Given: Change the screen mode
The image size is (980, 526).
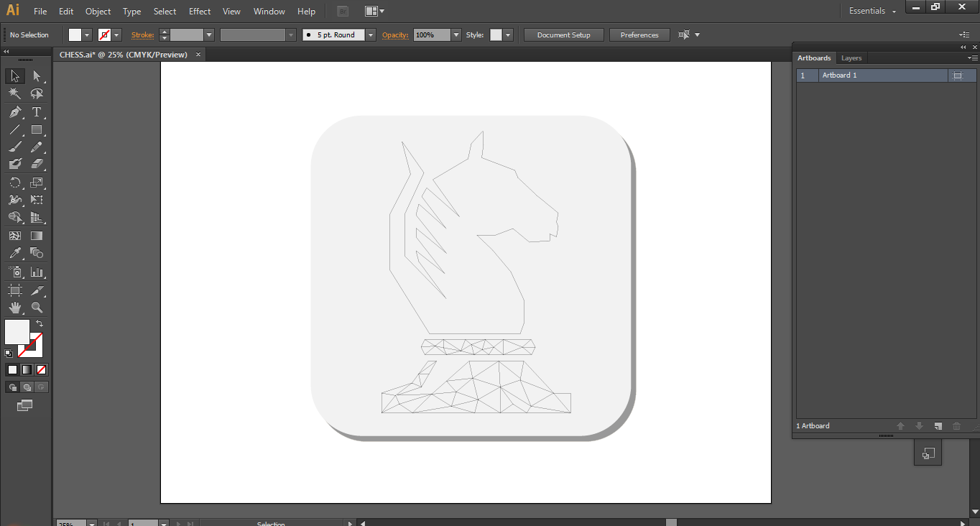Looking at the screenshot, I should [x=25, y=405].
